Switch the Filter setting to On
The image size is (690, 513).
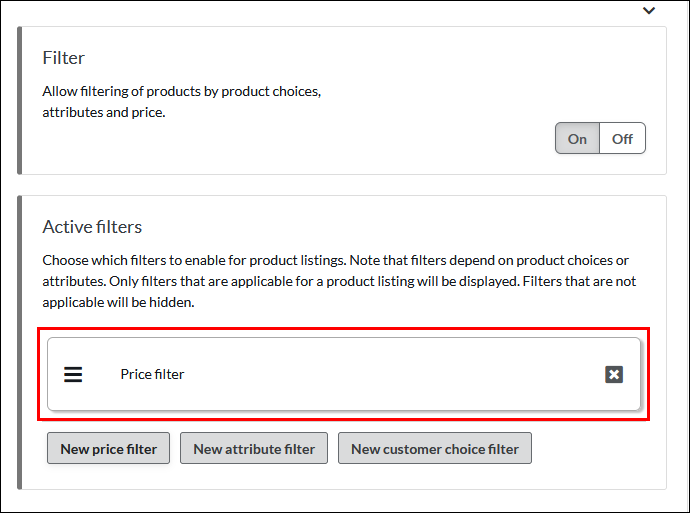click(x=577, y=138)
